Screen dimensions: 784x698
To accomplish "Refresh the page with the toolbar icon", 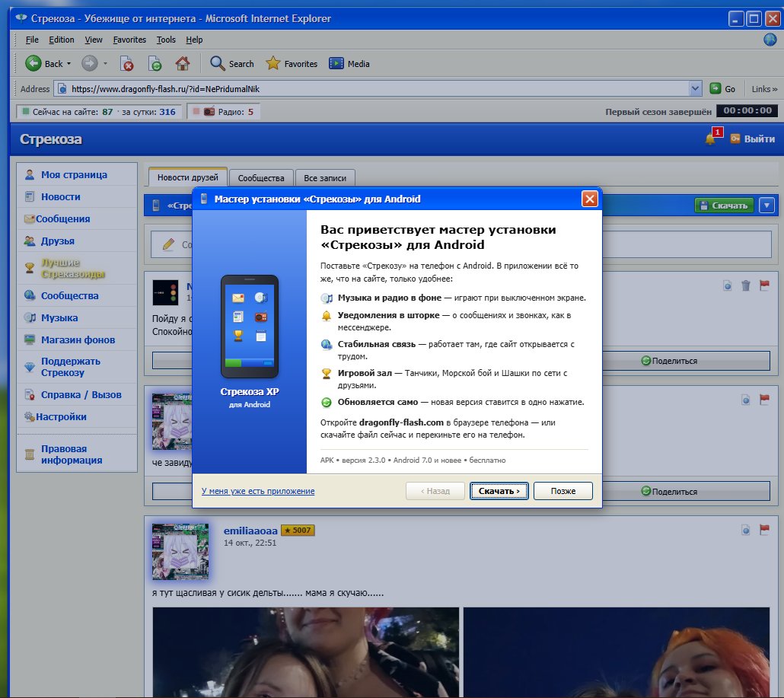I will coord(155,63).
